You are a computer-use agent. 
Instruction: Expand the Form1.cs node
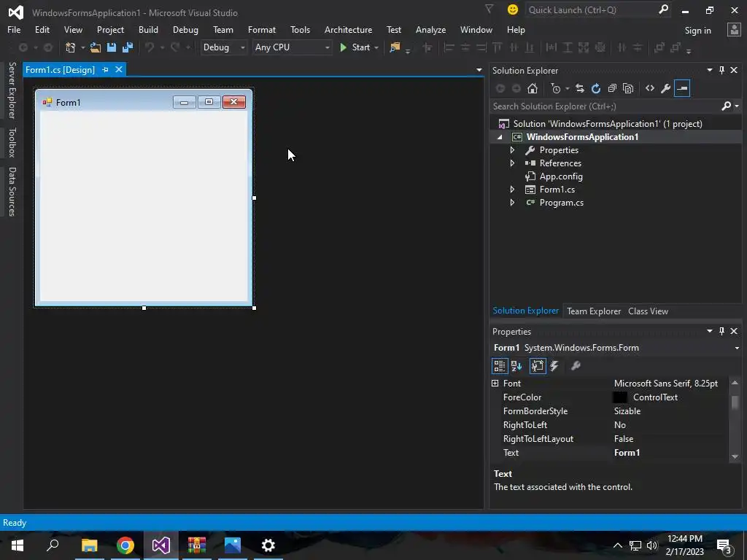[512, 190]
